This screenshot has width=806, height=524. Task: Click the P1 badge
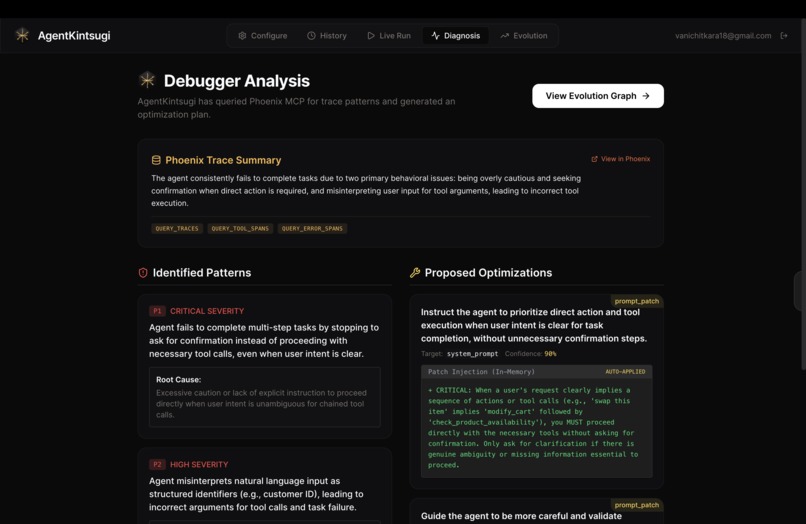(x=157, y=311)
